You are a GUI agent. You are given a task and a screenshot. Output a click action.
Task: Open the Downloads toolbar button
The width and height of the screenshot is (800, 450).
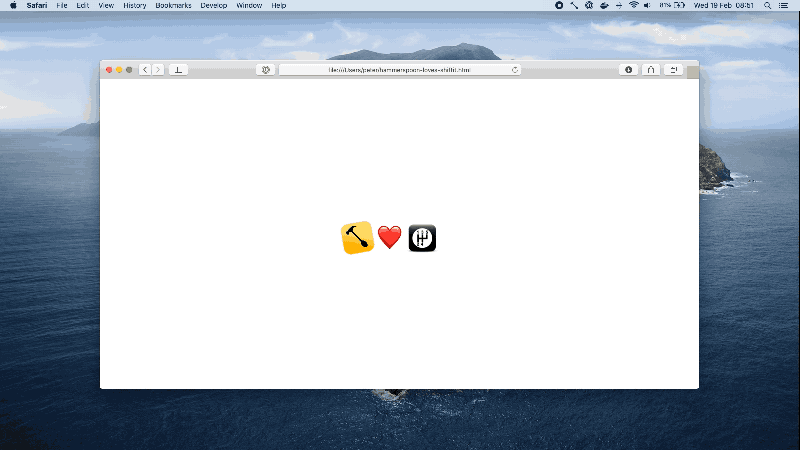point(629,70)
